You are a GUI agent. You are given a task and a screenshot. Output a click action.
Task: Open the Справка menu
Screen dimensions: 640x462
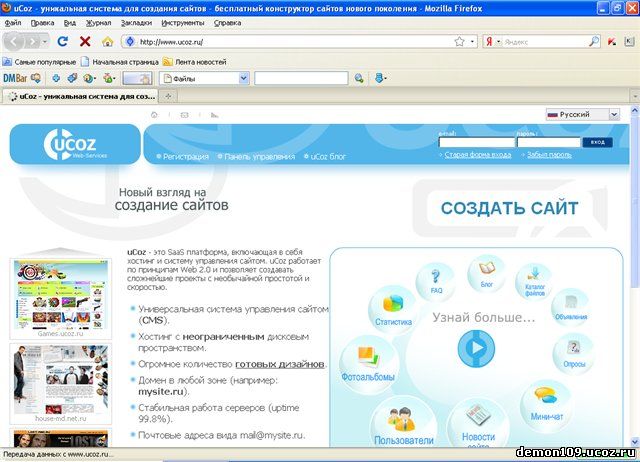coord(227,23)
